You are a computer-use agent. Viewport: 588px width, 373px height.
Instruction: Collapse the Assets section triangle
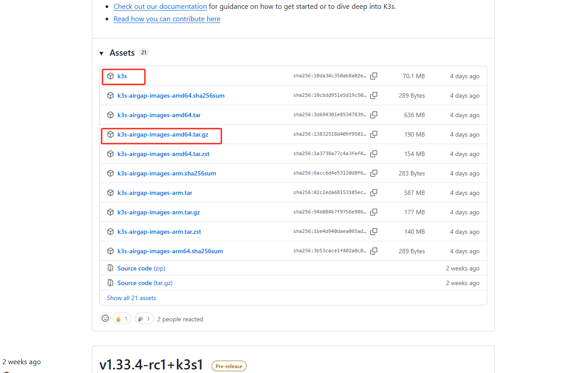pyautogui.click(x=101, y=53)
